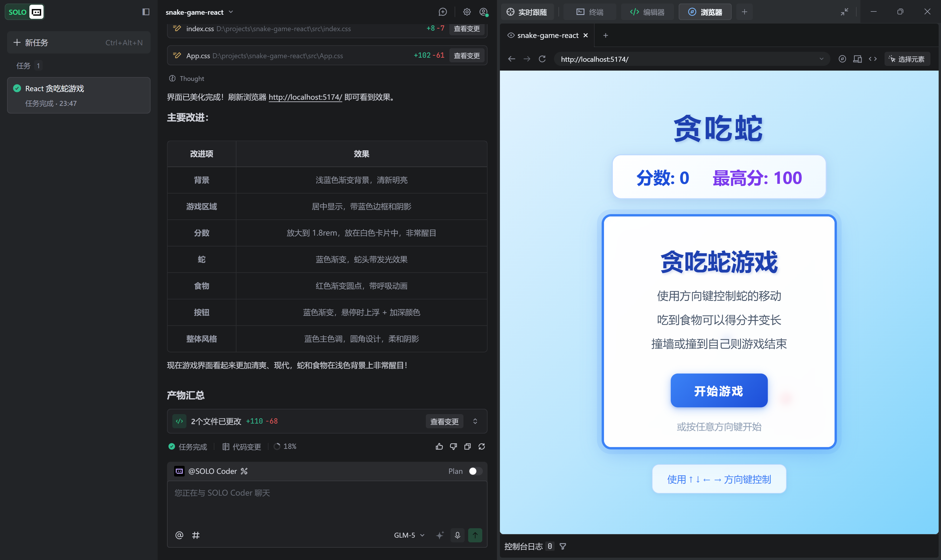Click the copy response icon

[468, 446]
